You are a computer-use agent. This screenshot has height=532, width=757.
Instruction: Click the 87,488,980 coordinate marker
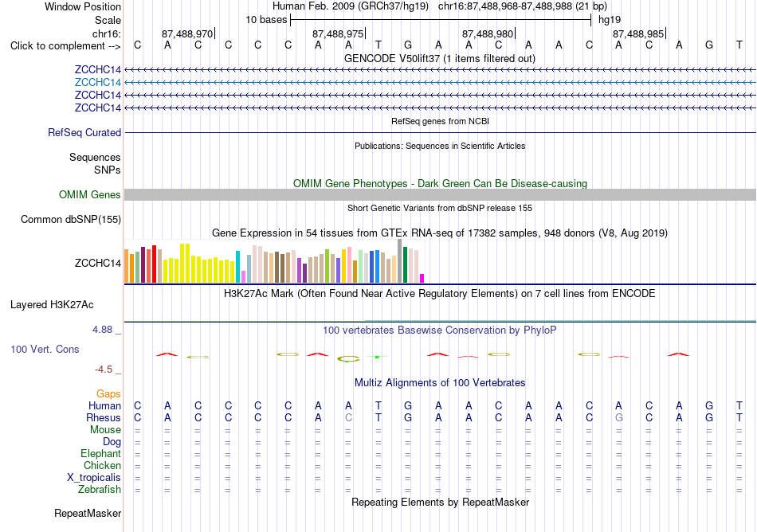[488, 33]
